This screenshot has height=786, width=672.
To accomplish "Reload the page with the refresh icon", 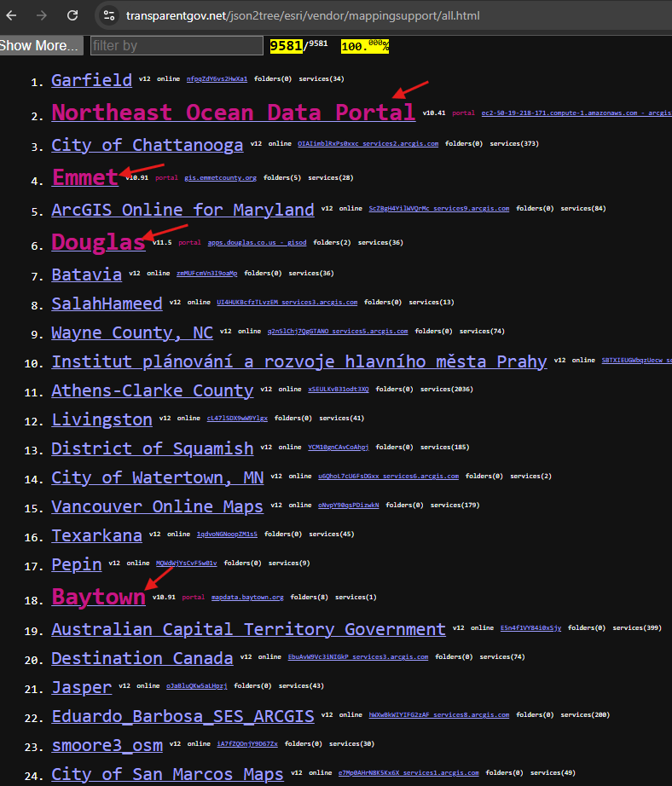I will point(72,15).
